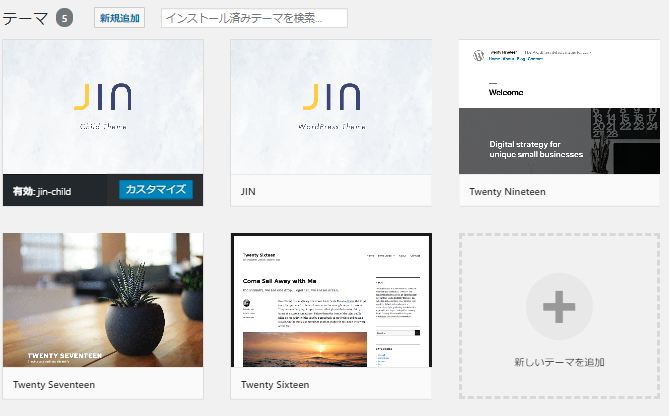Click the plus icon to add theme
669x416 pixels.
tap(559, 306)
